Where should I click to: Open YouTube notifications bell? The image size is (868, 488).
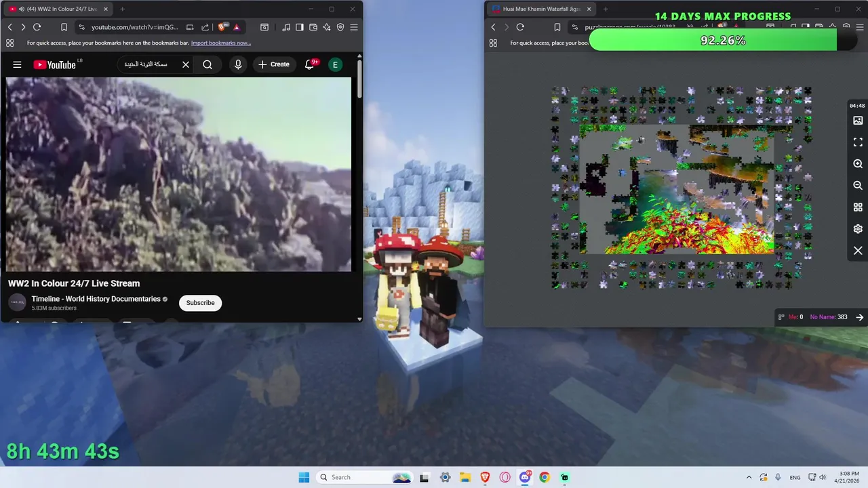pyautogui.click(x=310, y=64)
